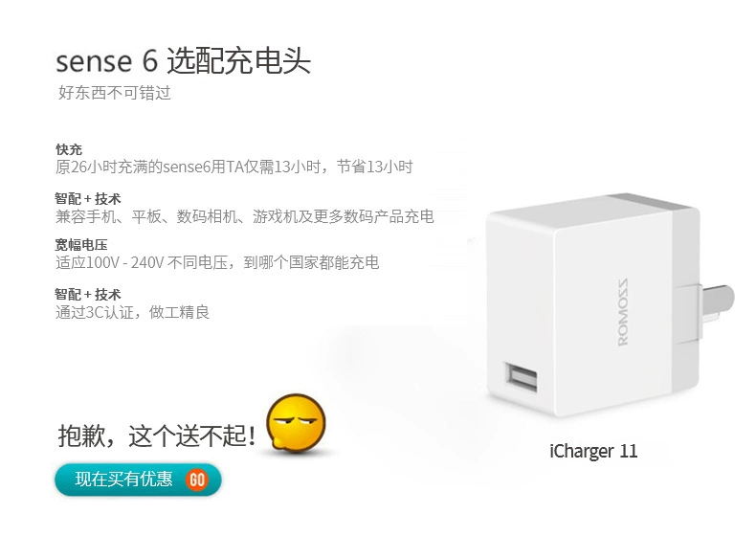Click the USB port on the charger

(x=522, y=376)
